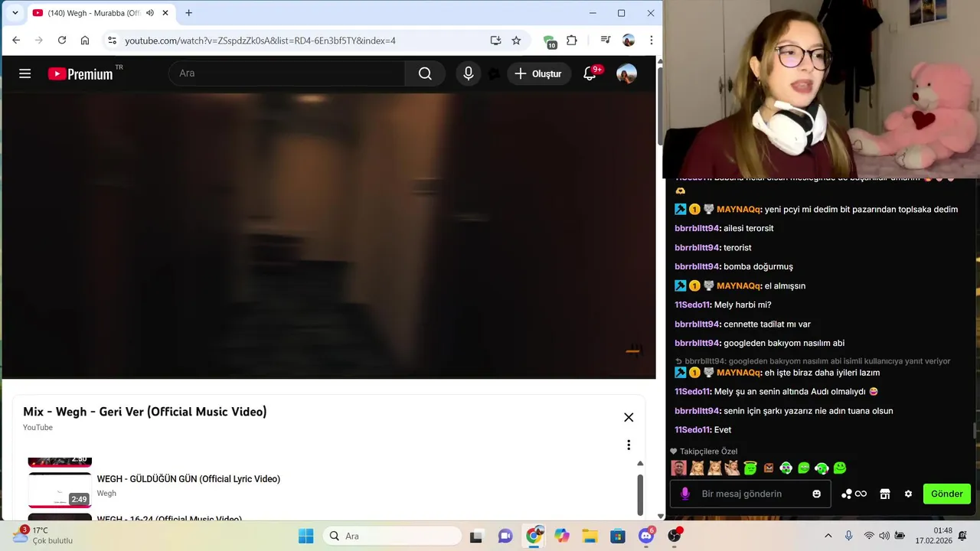Open the Chrome extensions puzzle menu
980x551 pixels.
click(572, 41)
